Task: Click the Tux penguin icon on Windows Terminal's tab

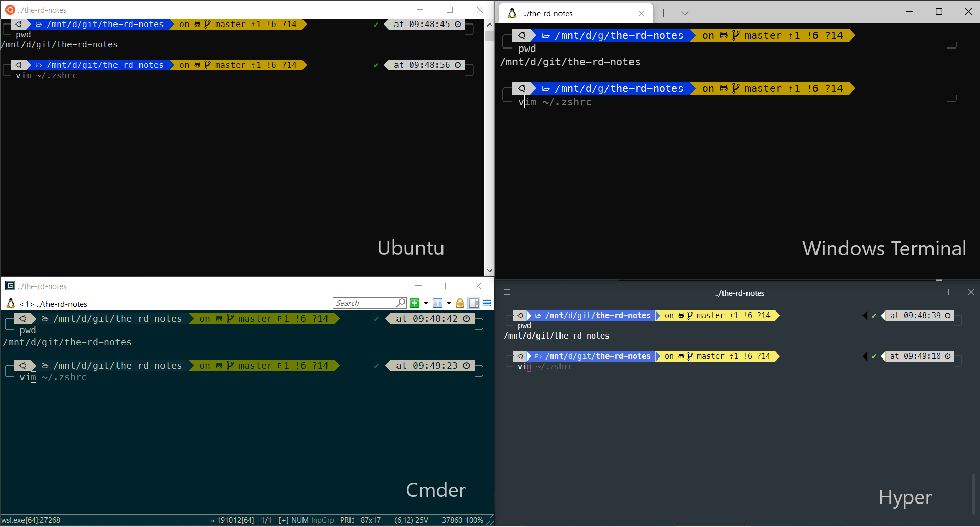Action: coord(511,13)
